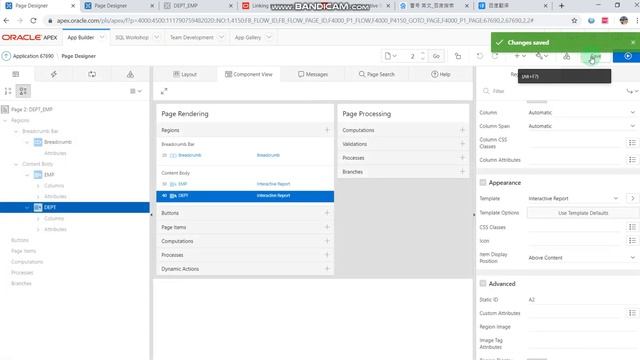Open the Column Span select list
Viewport: 640px width, 360px height.
[582, 126]
